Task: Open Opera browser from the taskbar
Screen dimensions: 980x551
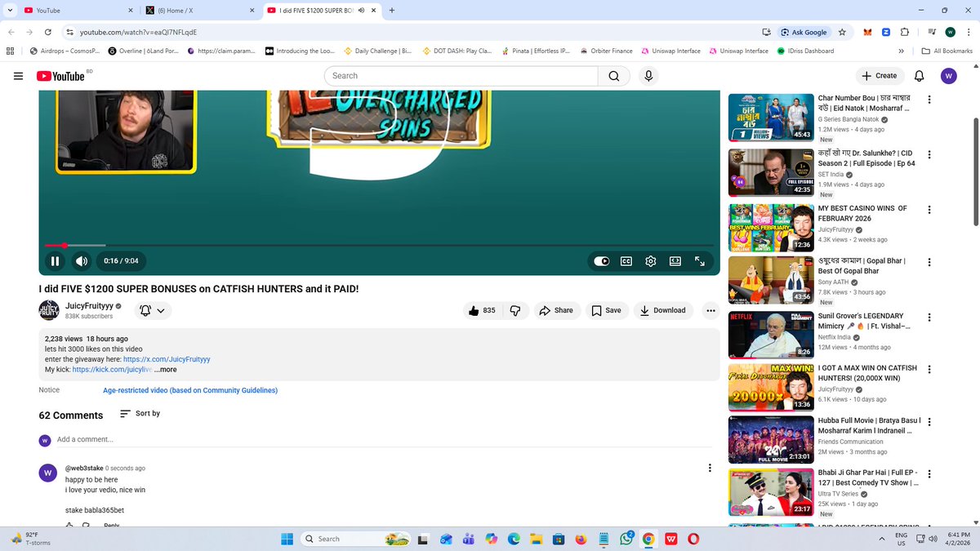Action: tap(693, 539)
